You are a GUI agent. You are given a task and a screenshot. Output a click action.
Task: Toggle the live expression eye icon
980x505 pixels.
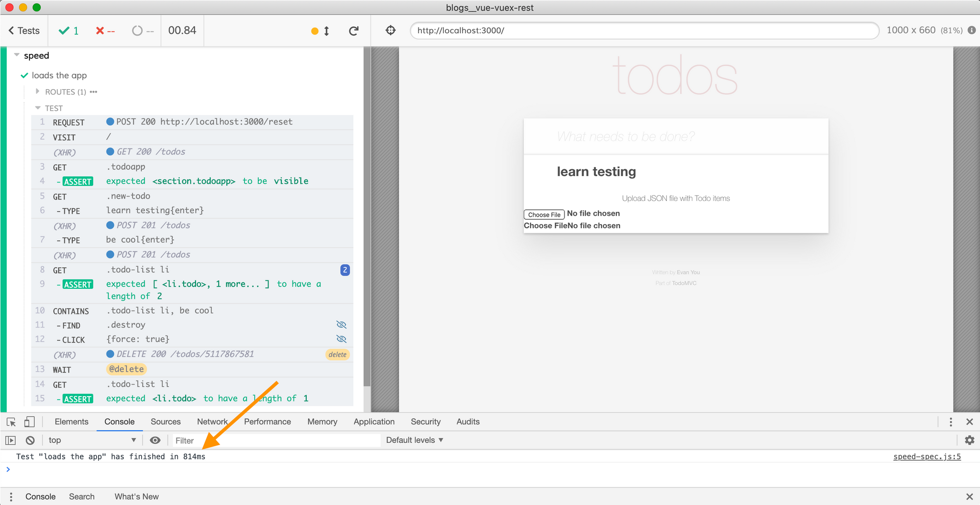[x=155, y=440]
